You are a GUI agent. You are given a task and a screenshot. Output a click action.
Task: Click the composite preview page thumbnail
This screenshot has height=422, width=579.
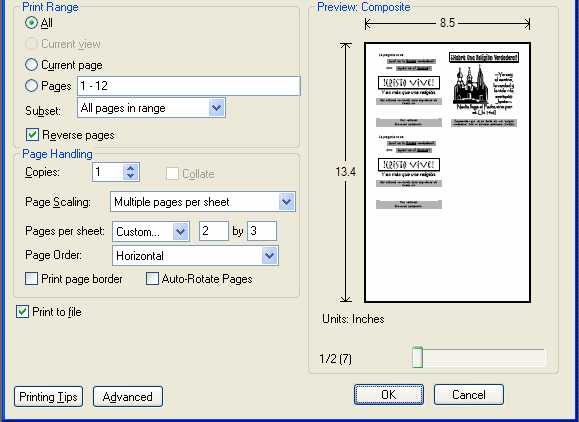[x=448, y=172]
